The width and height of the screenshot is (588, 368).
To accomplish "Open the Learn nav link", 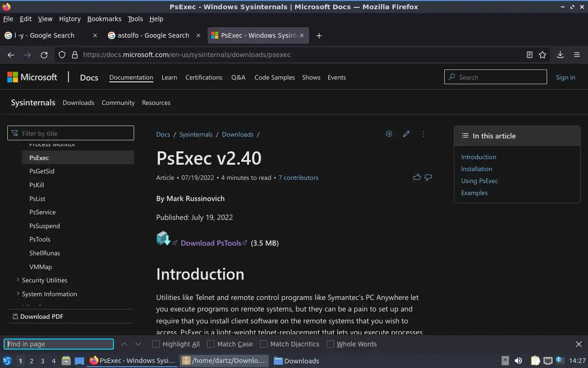I will click(169, 77).
